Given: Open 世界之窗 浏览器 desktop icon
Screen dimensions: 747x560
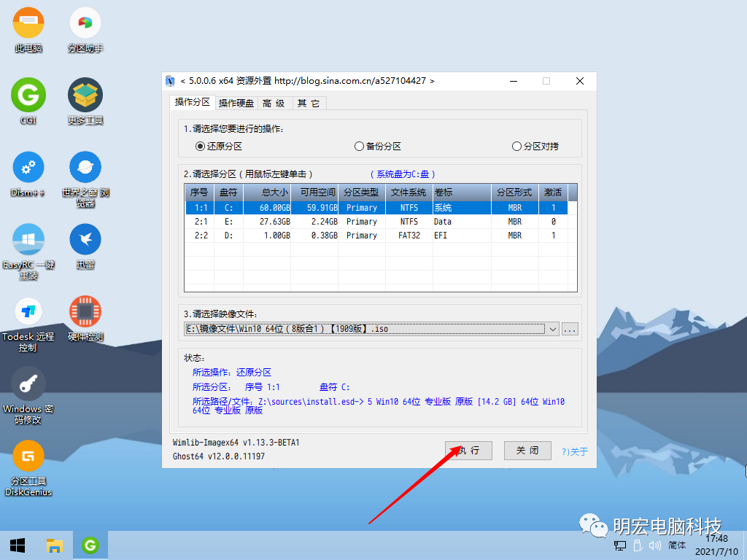Looking at the screenshot, I should coord(85,179).
